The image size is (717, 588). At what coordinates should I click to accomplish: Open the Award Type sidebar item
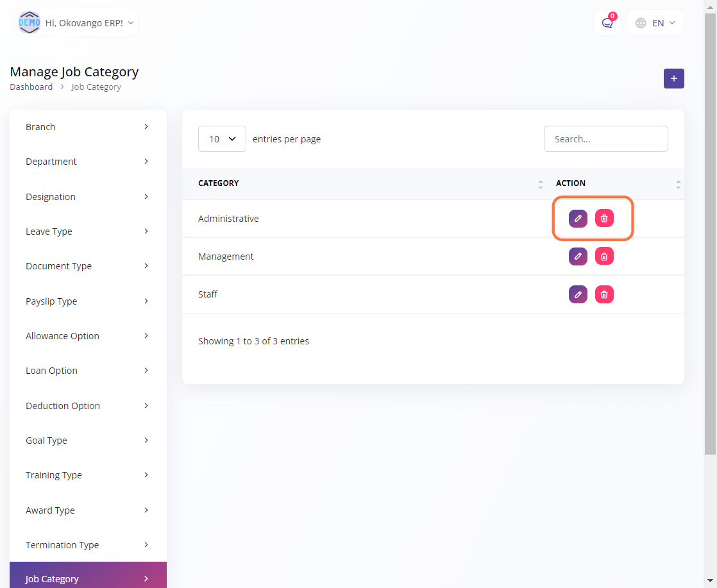88,510
